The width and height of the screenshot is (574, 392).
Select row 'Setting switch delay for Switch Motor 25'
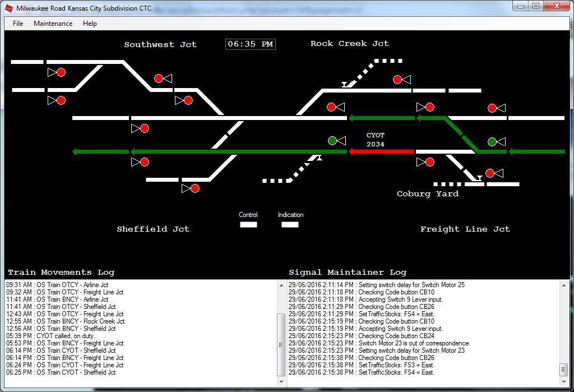click(x=377, y=285)
